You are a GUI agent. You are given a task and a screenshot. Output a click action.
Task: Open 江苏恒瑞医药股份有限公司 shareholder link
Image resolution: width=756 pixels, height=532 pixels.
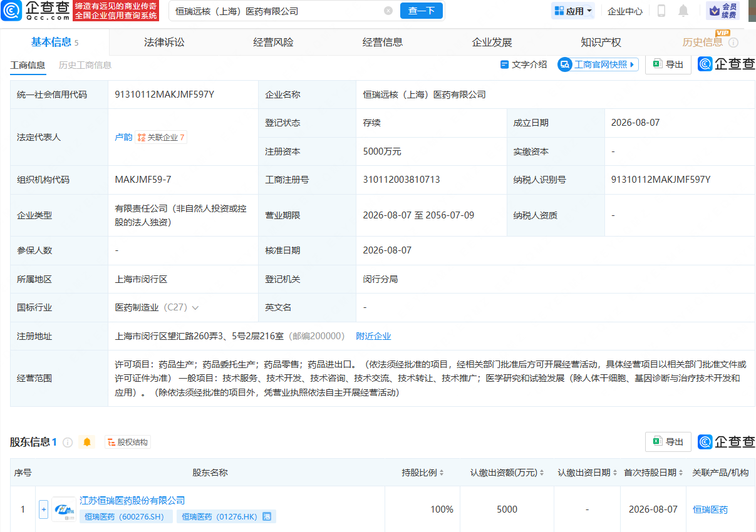[133, 501]
